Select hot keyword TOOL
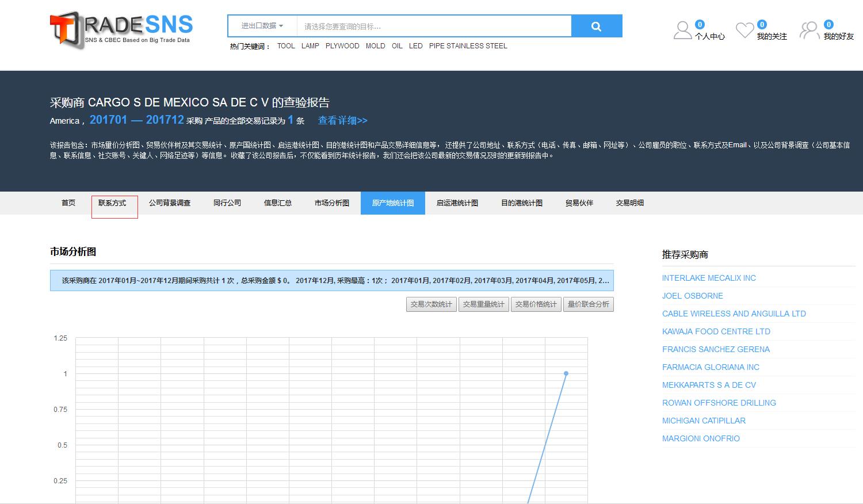The height and width of the screenshot is (504, 863). pyautogui.click(x=286, y=46)
